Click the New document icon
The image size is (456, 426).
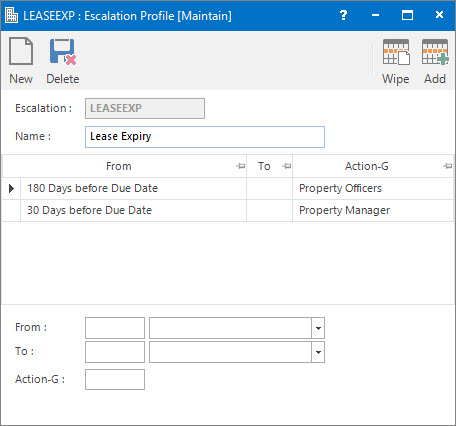21,51
